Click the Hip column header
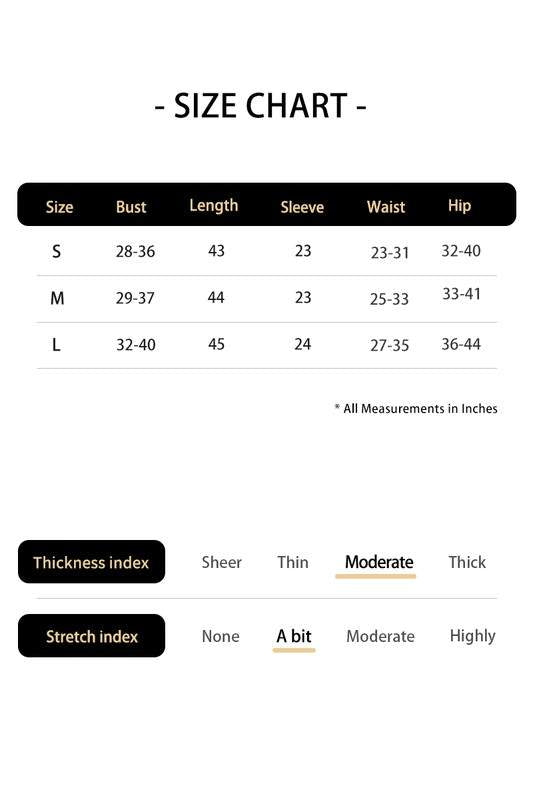Screen dimensions: 533x800 point(460,206)
